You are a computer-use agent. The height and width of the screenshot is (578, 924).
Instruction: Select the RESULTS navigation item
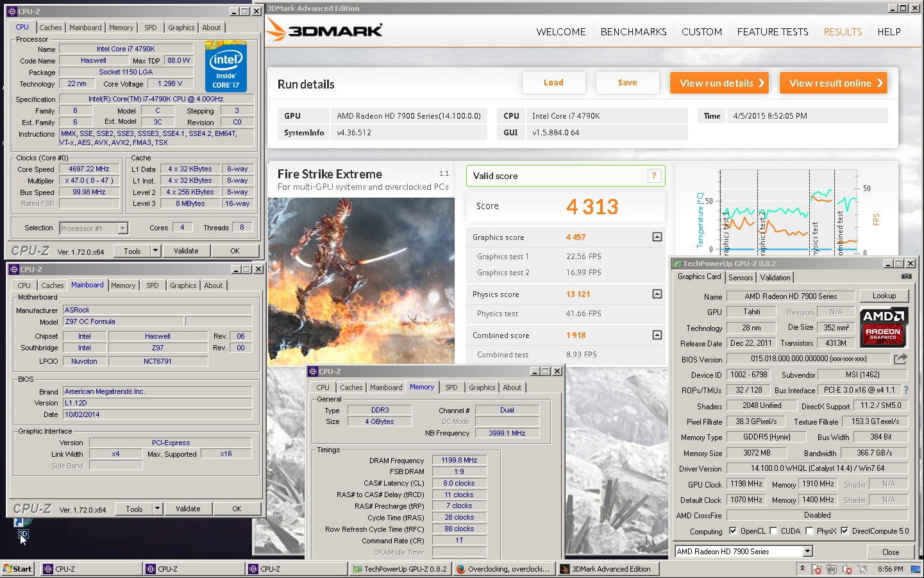[843, 31]
